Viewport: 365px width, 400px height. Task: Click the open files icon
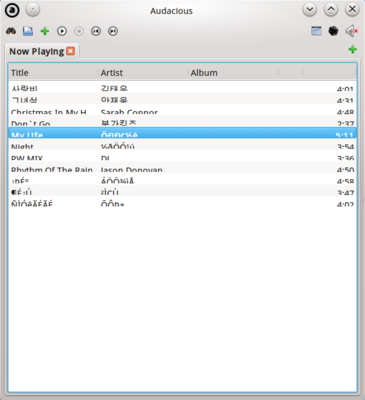(28, 31)
